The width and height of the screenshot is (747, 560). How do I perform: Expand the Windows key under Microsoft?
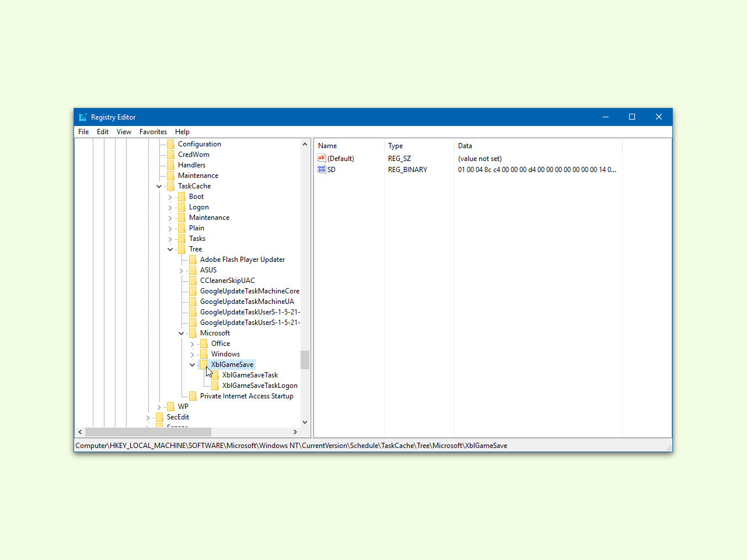coord(192,355)
